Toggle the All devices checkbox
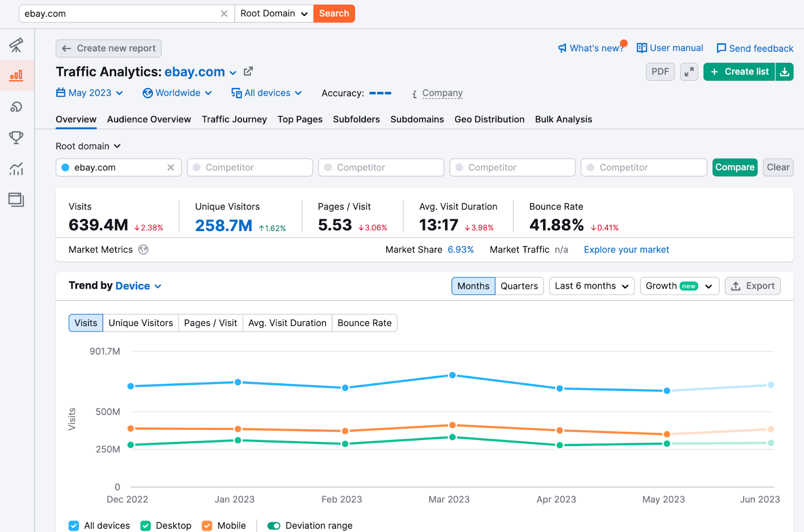This screenshot has width=804, height=532. tap(74, 525)
